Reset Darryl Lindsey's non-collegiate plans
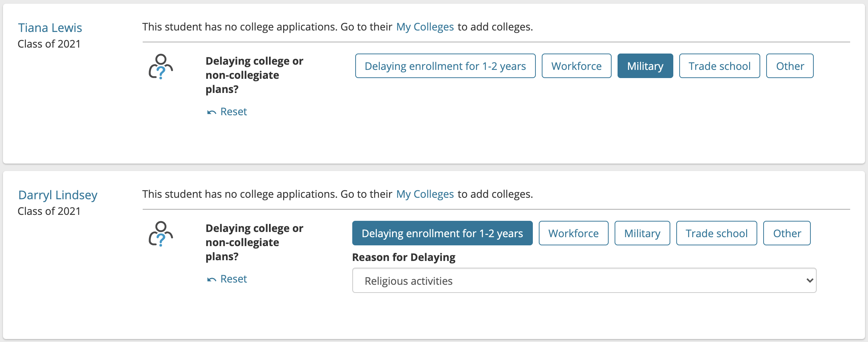 point(227,279)
